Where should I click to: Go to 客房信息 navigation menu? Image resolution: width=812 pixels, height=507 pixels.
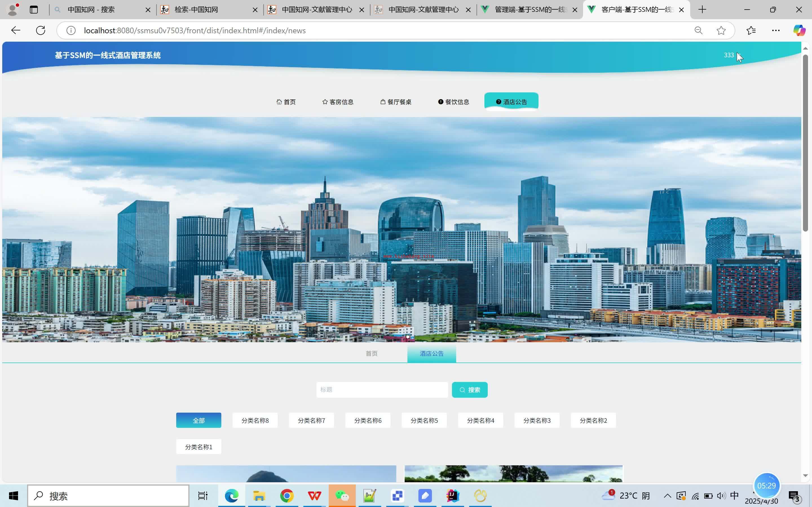click(338, 102)
